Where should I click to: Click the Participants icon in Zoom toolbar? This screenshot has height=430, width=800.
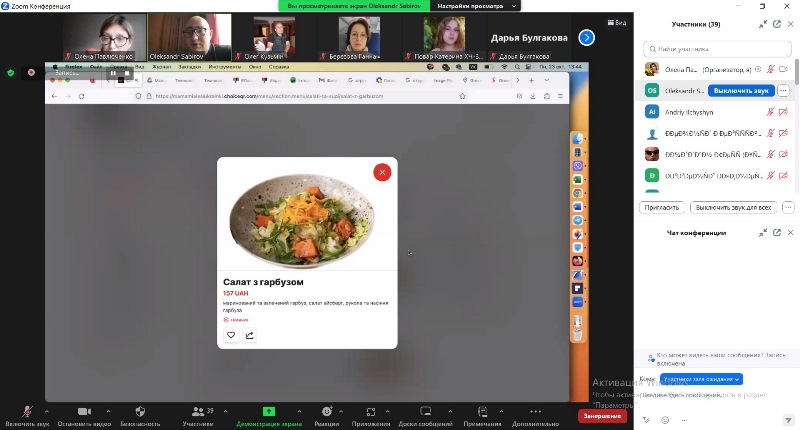coord(196,412)
